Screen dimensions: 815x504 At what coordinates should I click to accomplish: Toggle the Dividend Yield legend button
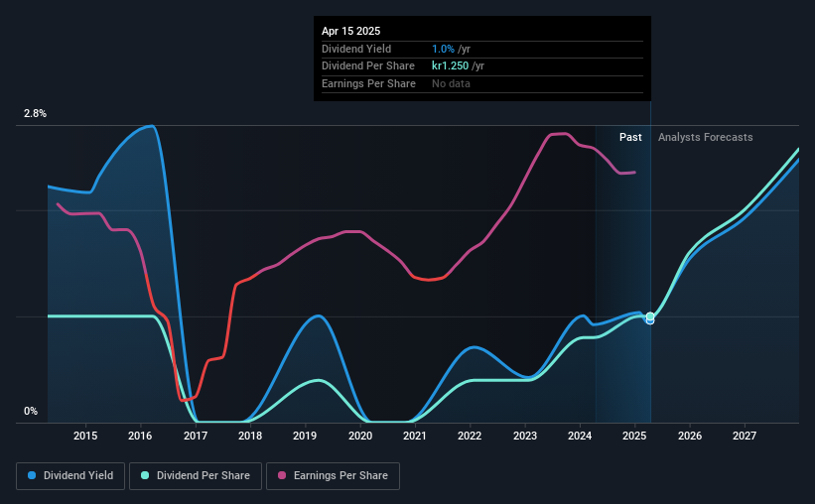pyautogui.click(x=70, y=476)
